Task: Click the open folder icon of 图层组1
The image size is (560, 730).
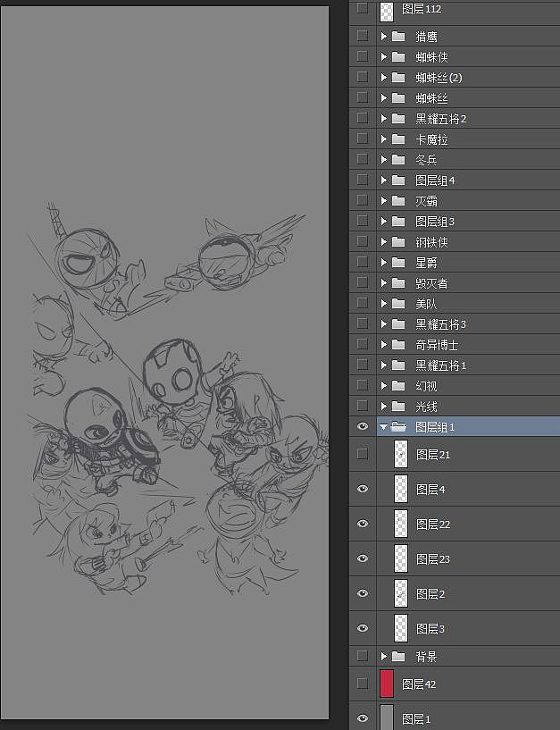Action: click(x=398, y=426)
